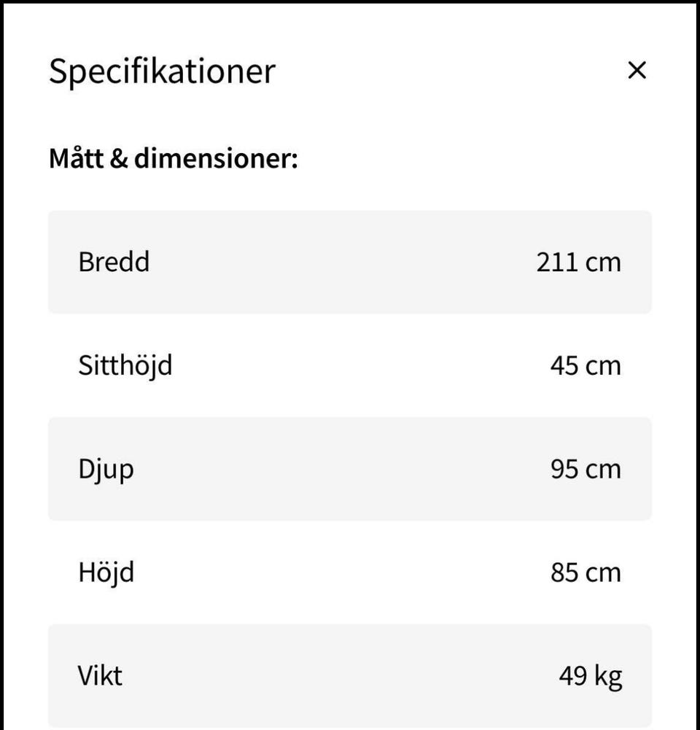The image size is (700, 730).
Task: Select the 85 cm height value
Action: click(586, 572)
